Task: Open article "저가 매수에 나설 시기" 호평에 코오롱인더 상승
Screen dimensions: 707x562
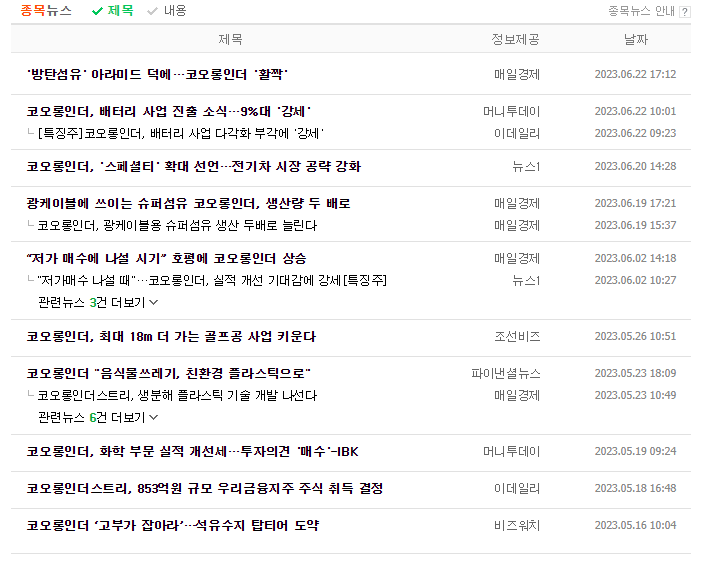Action: coord(166,258)
